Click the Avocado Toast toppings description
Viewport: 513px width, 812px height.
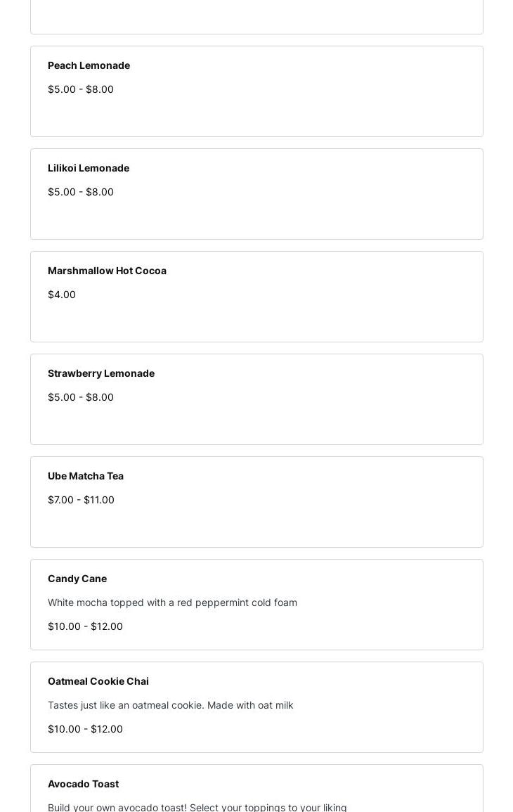pyautogui.click(x=197, y=807)
